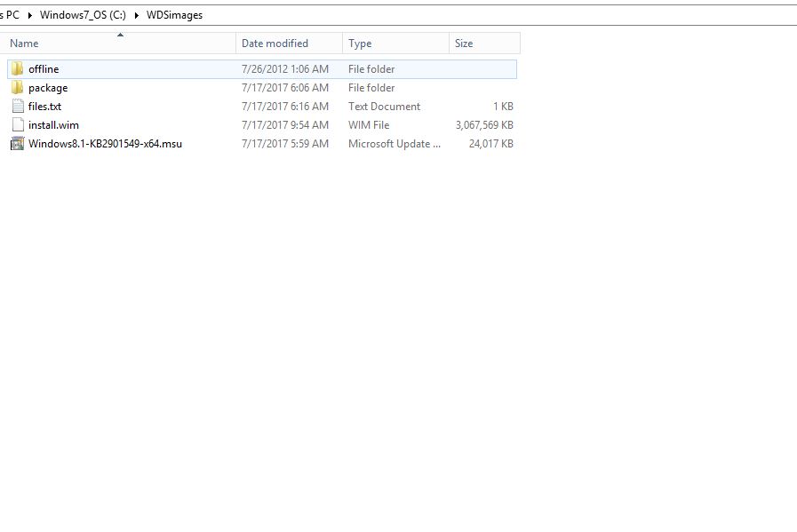The height and width of the screenshot is (532, 797).
Task: Click the 1 KB size value
Action: (503, 107)
